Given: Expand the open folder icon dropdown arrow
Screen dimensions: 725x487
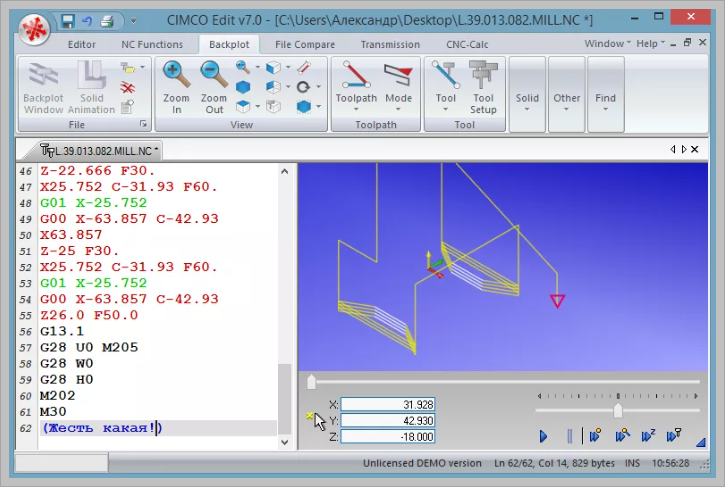Looking at the screenshot, I should pos(142,68).
